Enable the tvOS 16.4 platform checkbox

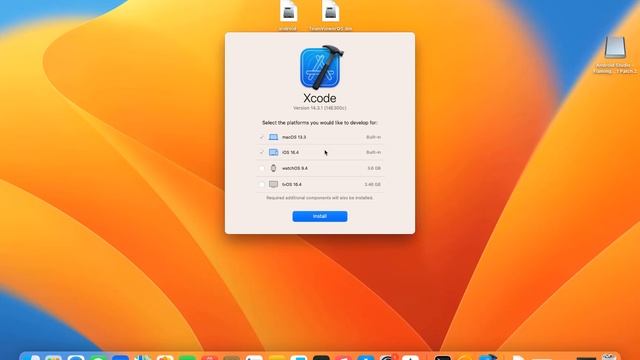pos(262,184)
